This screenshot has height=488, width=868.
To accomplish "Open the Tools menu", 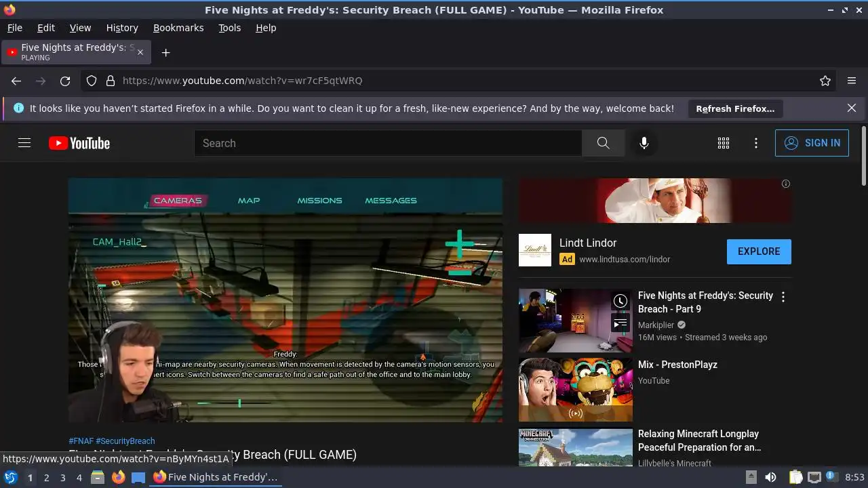I will [230, 28].
